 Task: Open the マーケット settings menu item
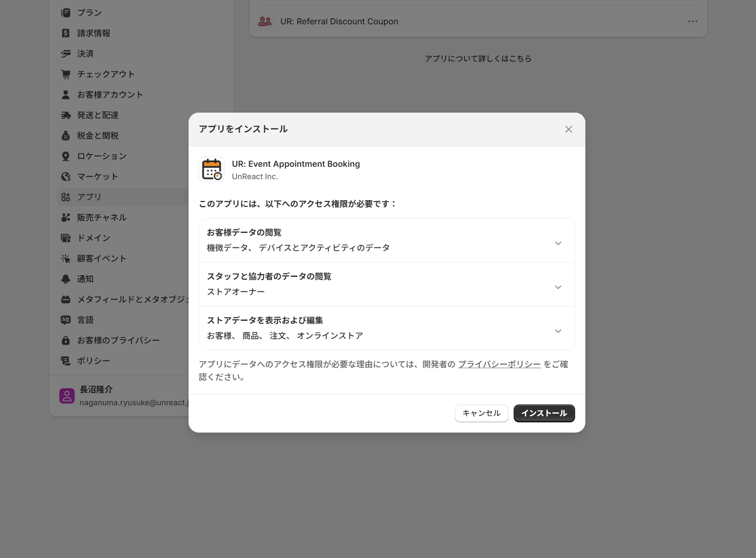[123, 177]
